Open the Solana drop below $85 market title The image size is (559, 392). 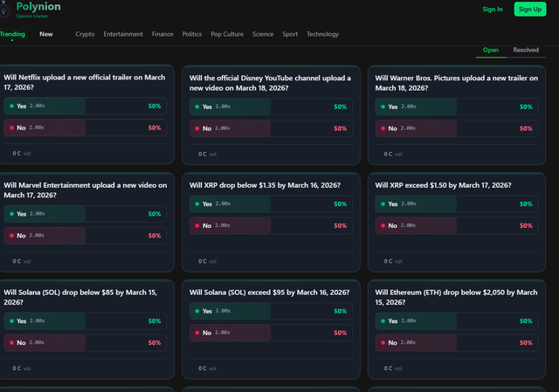tap(80, 297)
